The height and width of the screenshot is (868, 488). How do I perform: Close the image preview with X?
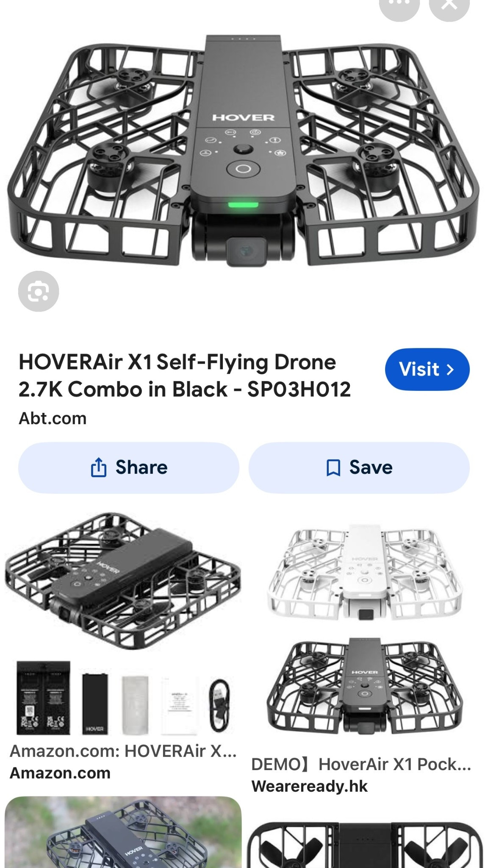click(x=449, y=6)
